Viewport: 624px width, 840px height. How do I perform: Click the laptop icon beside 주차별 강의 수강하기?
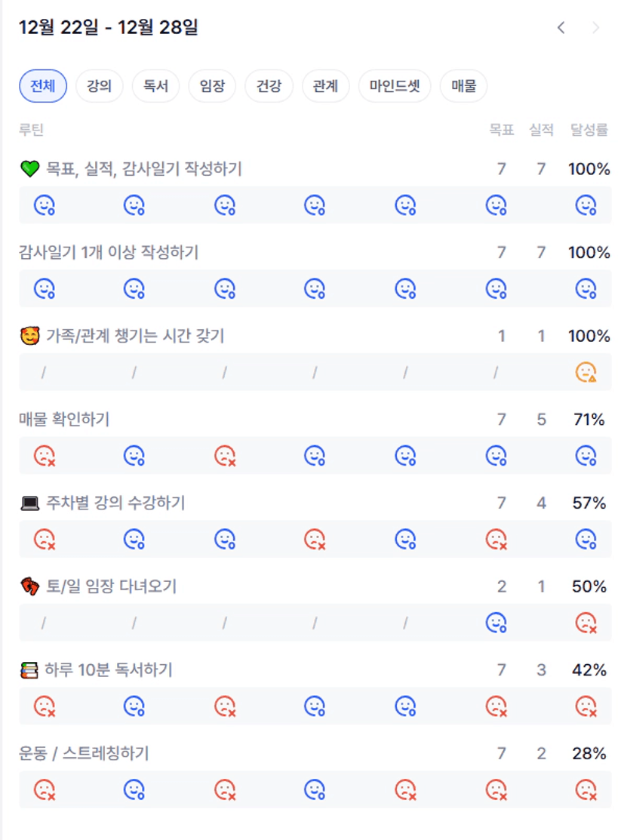(29, 503)
